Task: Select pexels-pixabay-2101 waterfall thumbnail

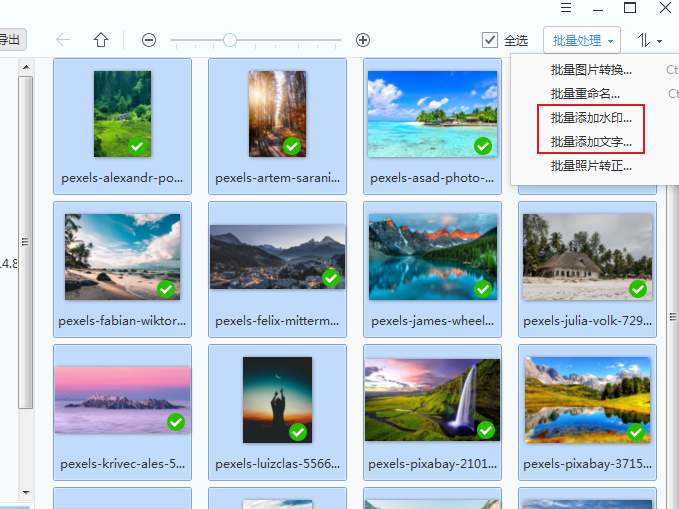Action: [433, 400]
